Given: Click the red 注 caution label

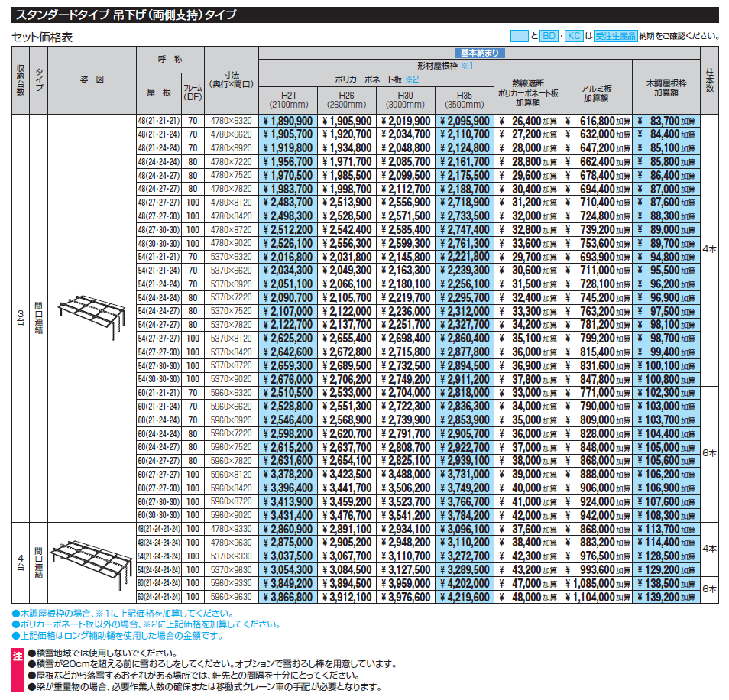Looking at the screenshot, I should tap(18, 655).
